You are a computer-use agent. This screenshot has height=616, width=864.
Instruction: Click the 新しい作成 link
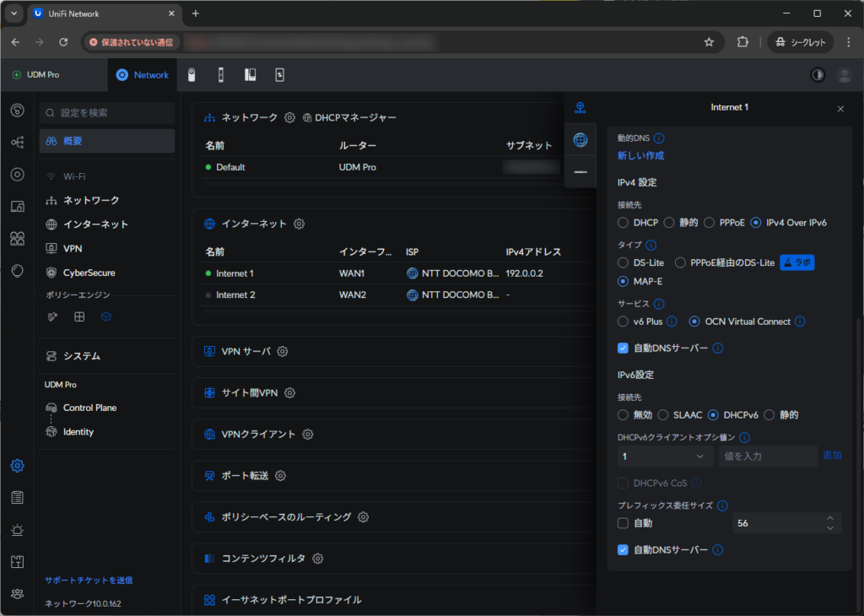pyautogui.click(x=640, y=155)
